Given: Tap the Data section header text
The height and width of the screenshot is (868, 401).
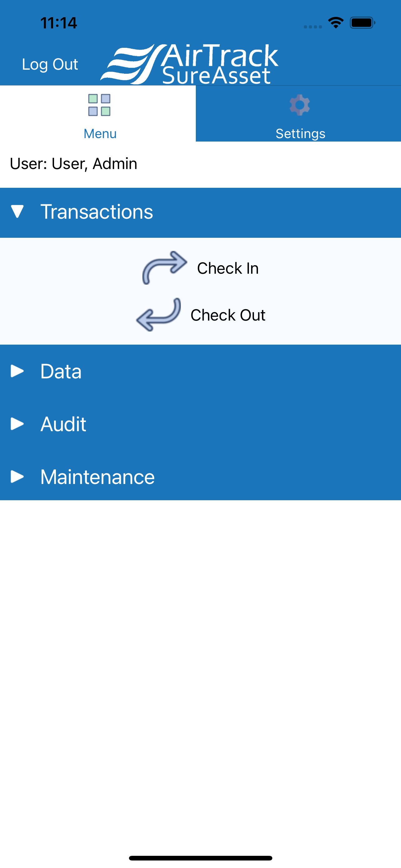Looking at the screenshot, I should (61, 371).
